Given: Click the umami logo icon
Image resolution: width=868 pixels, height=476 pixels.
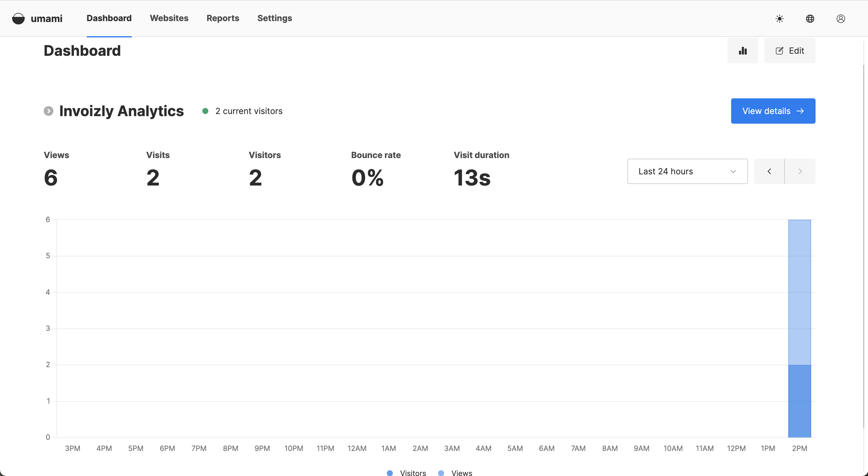Looking at the screenshot, I should coord(18,18).
